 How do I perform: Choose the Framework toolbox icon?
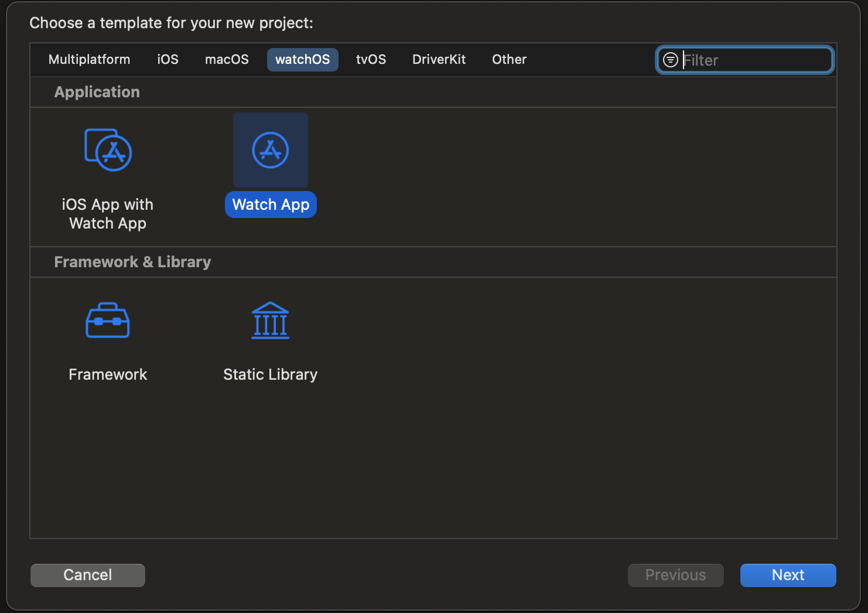(x=108, y=321)
